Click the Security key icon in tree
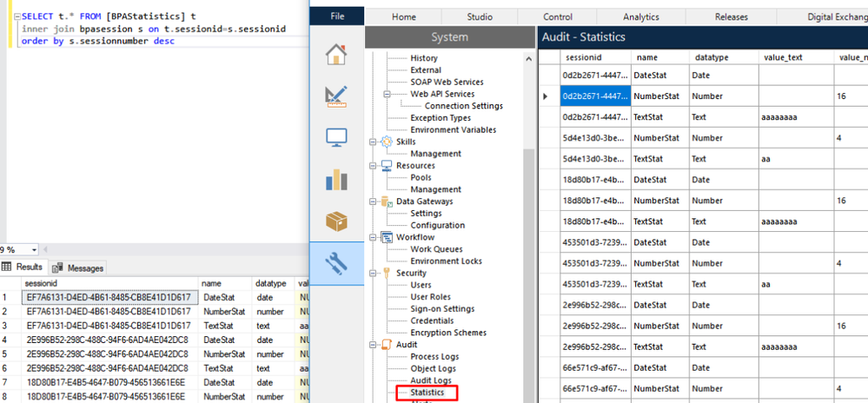Viewport: 868px width, 403px height. pos(386,273)
